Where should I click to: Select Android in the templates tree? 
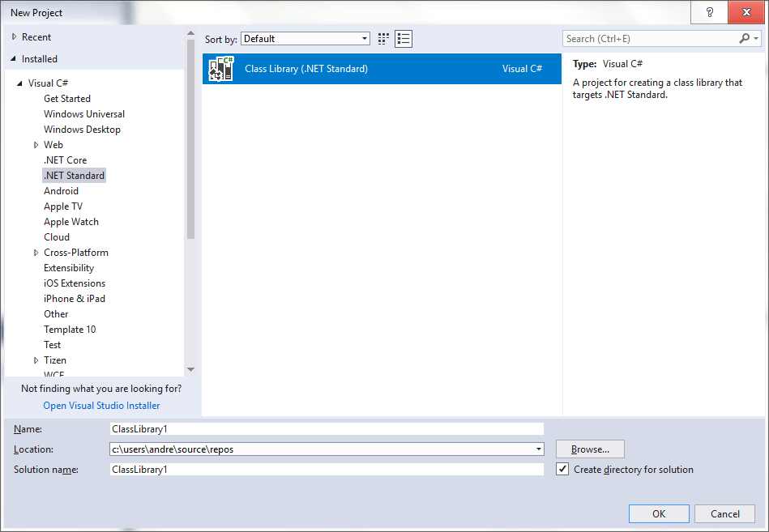(x=61, y=190)
